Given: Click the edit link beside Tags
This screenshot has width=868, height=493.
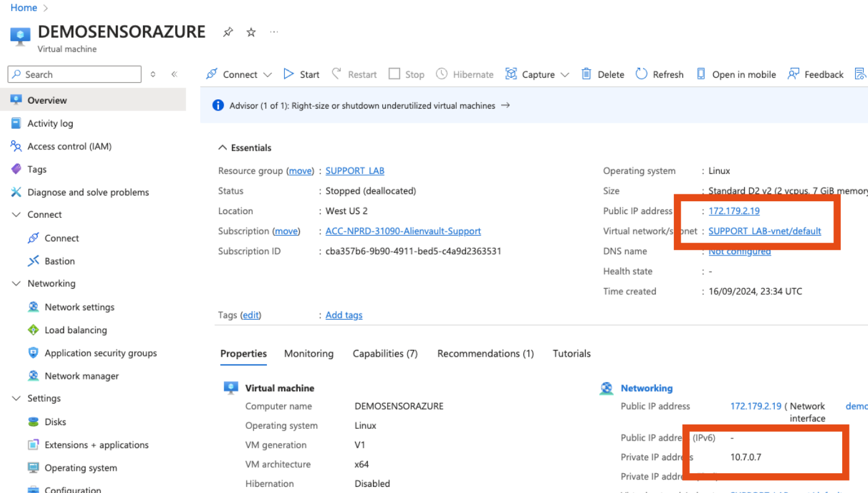Looking at the screenshot, I should [x=251, y=315].
